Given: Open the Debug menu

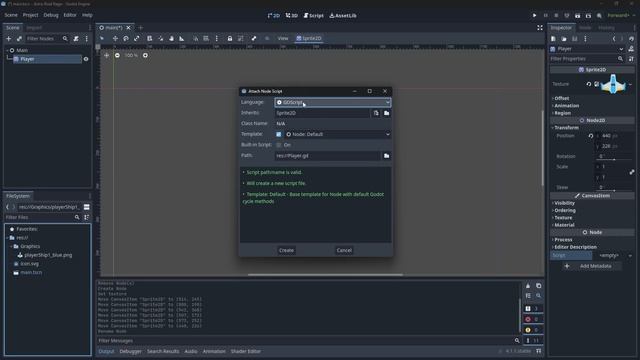Looking at the screenshot, I should tap(51, 15).
